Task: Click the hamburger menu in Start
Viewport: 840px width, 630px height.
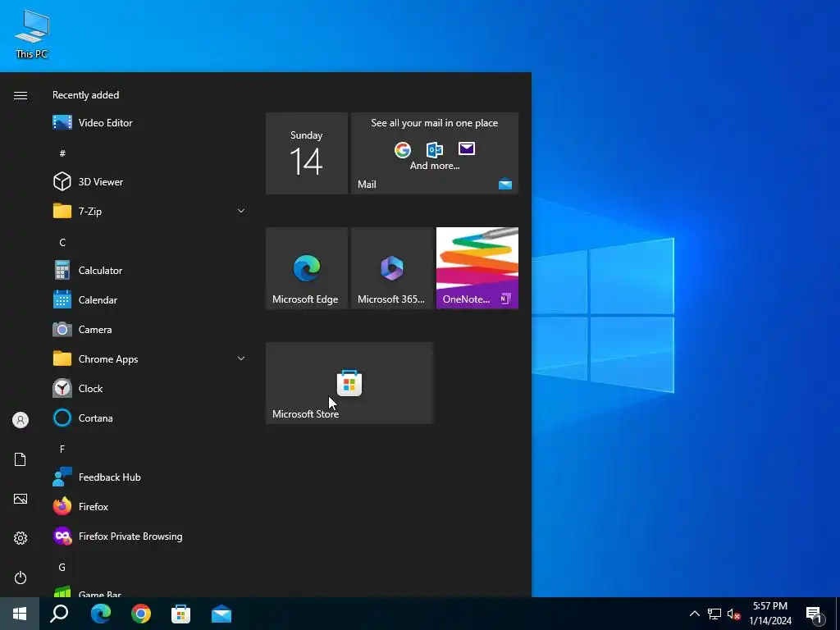Action: (x=21, y=95)
